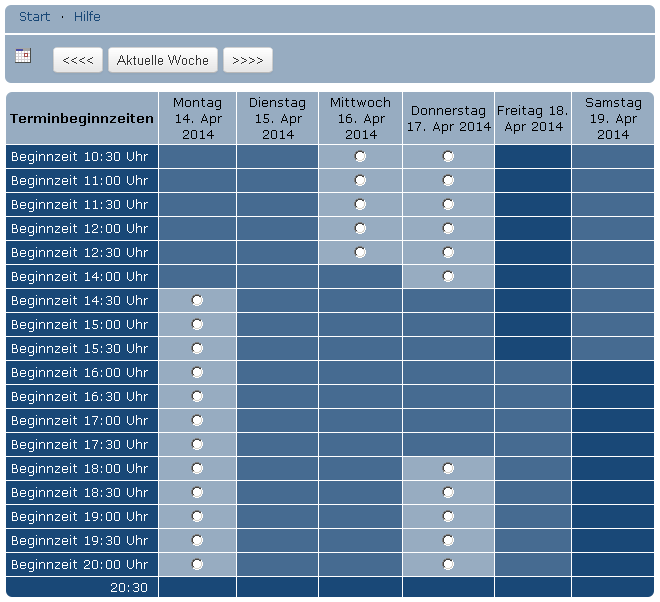The width and height of the screenshot is (660, 602).
Task: Select Montag 14:30 Uhr appointment slot
Action: (x=197, y=301)
